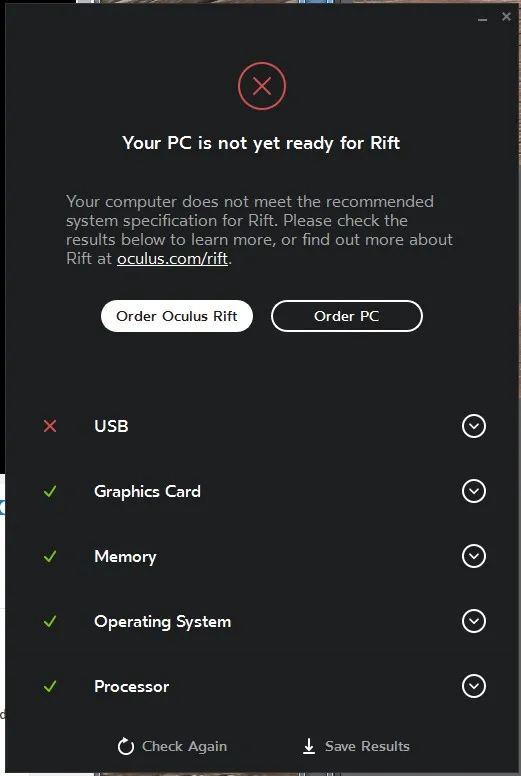The height and width of the screenshot is (776, 521).
Task: Expand the USB details chevron
Action: pos(474,426)
